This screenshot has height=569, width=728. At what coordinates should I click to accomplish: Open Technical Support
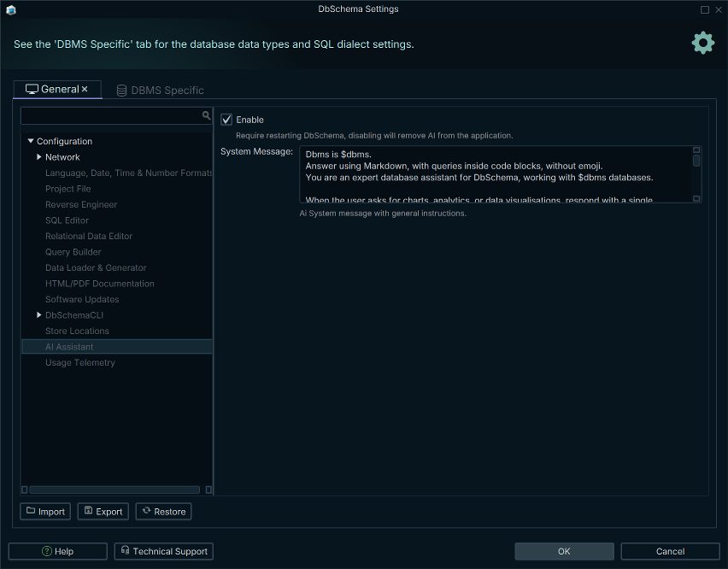click(164, 551)
